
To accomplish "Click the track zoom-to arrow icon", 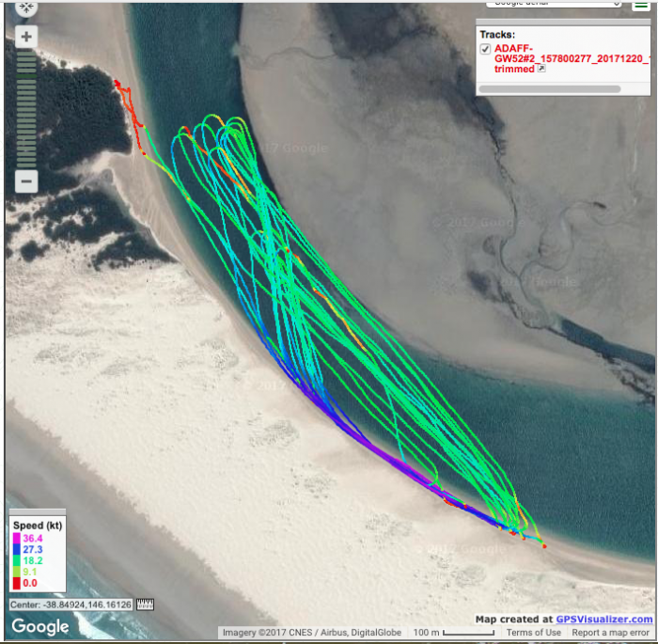I will tap(540, 70).
